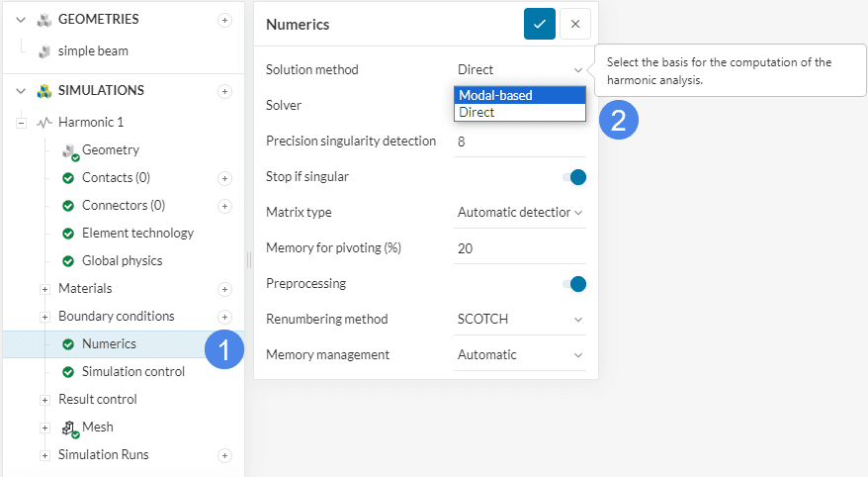Screen dimensions: 868x477
Task: Toggle the Stop if singular switch
Action: click(x=573, y=177)
